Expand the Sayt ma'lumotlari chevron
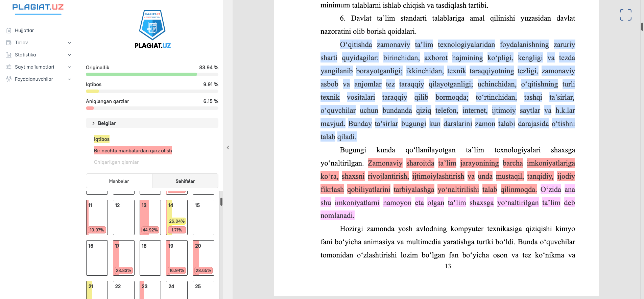 pyautogui.click(x=69, y=67)
